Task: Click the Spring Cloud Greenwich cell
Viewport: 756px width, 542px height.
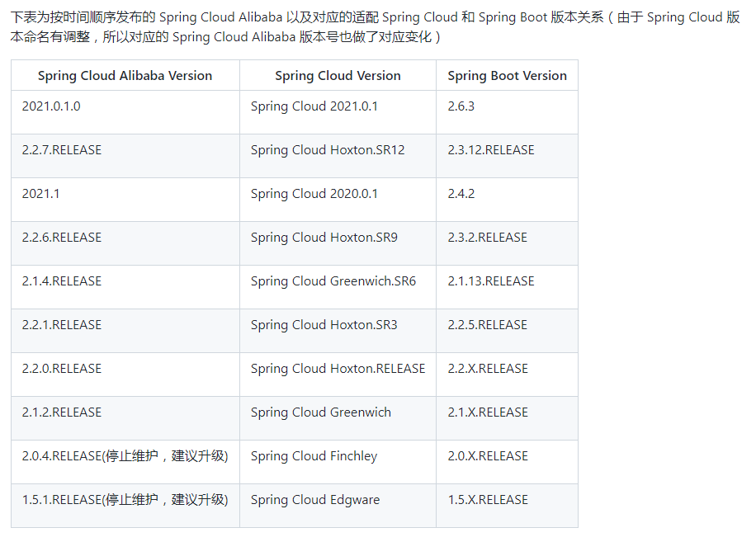Action: pyautogui.click(x=338, y=418)
